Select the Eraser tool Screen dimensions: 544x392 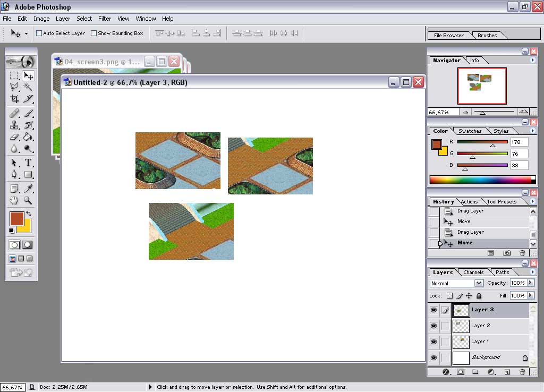[14, 137]
